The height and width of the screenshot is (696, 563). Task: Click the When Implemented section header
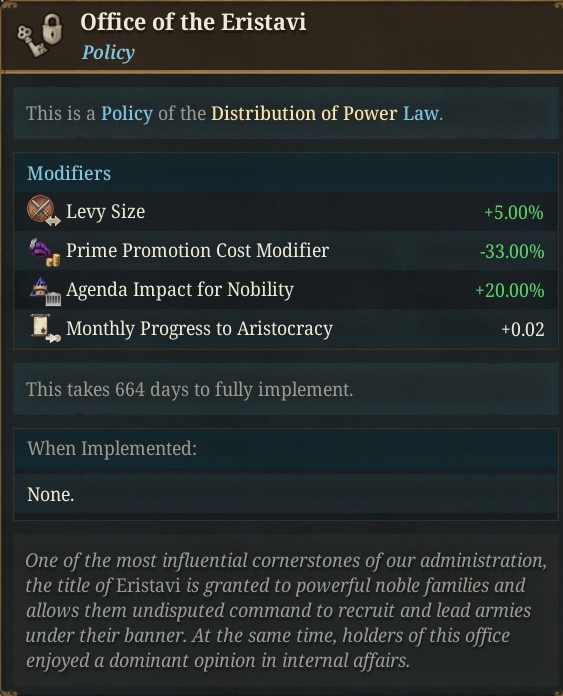[111, 448]
